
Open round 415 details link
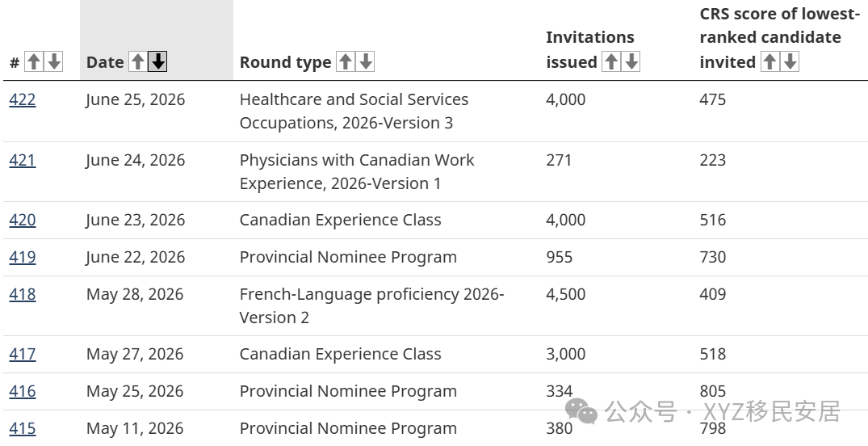[x=23, y=428]
